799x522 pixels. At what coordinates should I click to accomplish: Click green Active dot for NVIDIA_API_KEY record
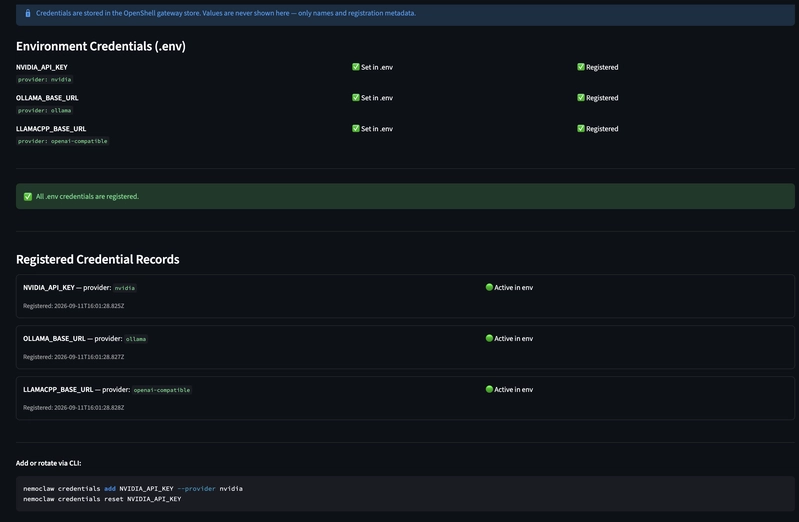pos(489,287)
